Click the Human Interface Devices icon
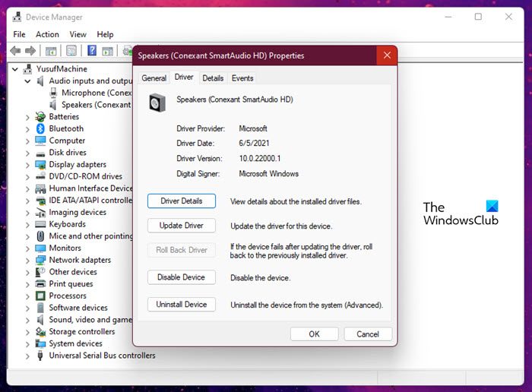This screenshot has width=532, height=392. [x=40, y=188]
